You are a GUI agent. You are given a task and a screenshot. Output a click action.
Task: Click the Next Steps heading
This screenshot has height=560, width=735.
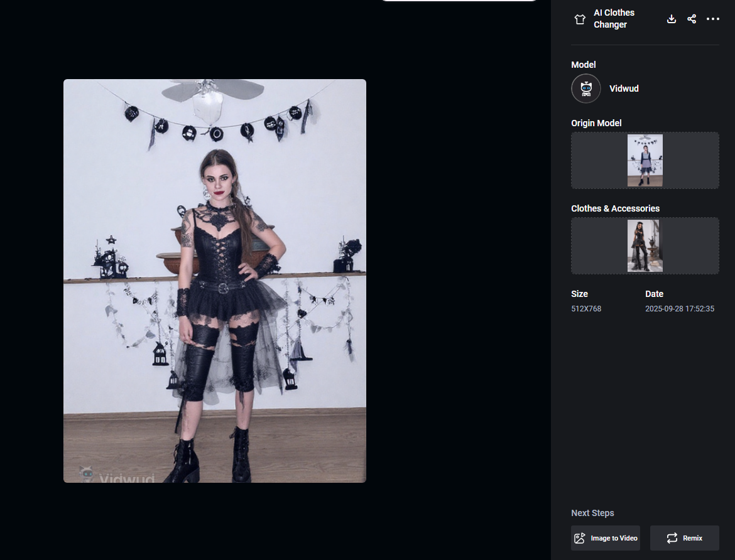592,513
